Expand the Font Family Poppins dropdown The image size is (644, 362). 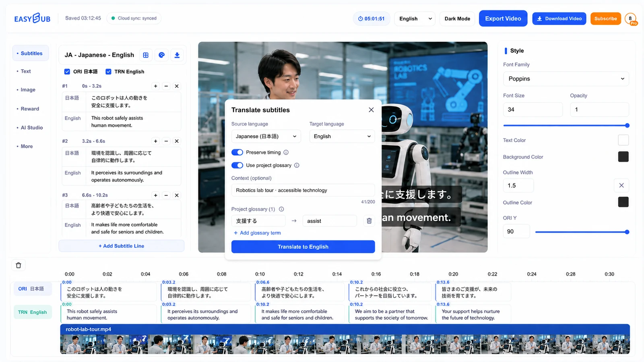[566, 79]
